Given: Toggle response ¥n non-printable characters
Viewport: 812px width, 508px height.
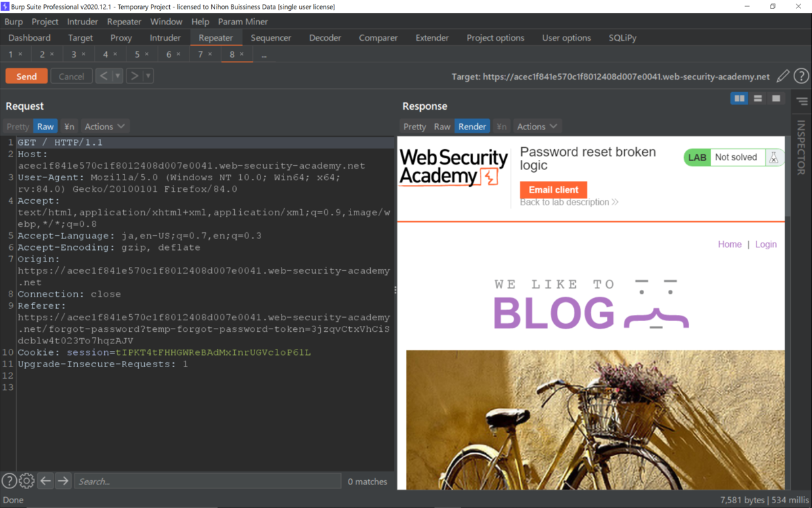Looking at the screenshot, I should click(501, 127).
